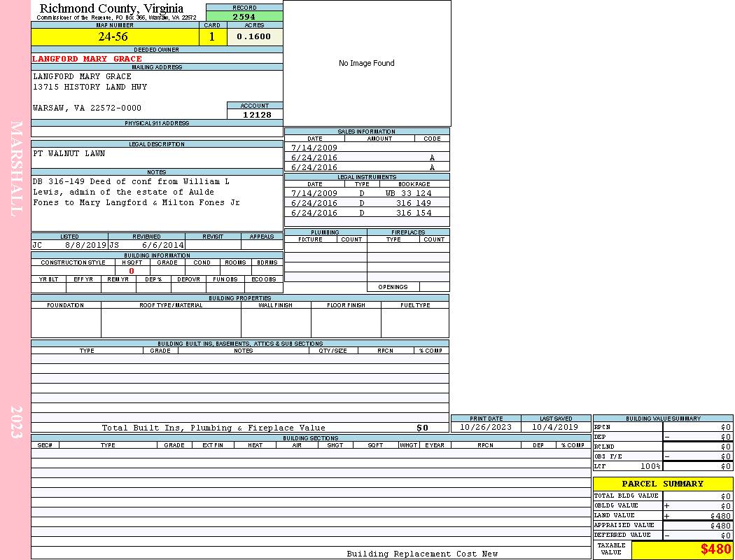The image size is (735, 560).
Task: Click the red H SQFT value 0
Action: tap(132, 271)
